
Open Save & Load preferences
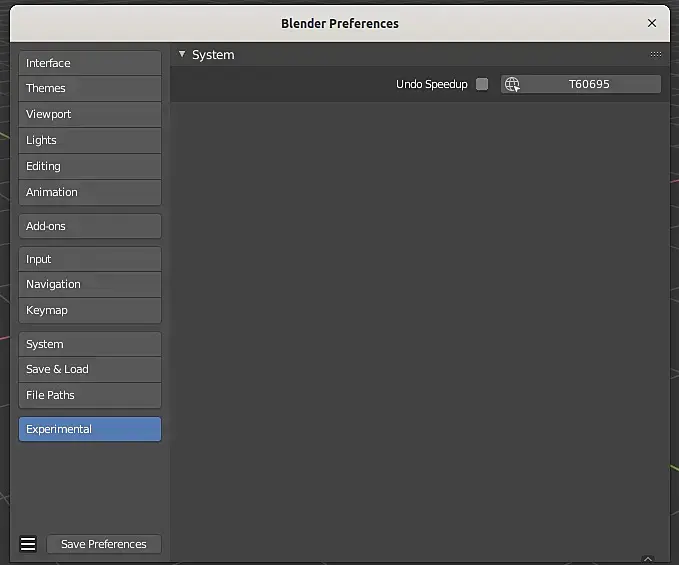[x=90, y=369]
